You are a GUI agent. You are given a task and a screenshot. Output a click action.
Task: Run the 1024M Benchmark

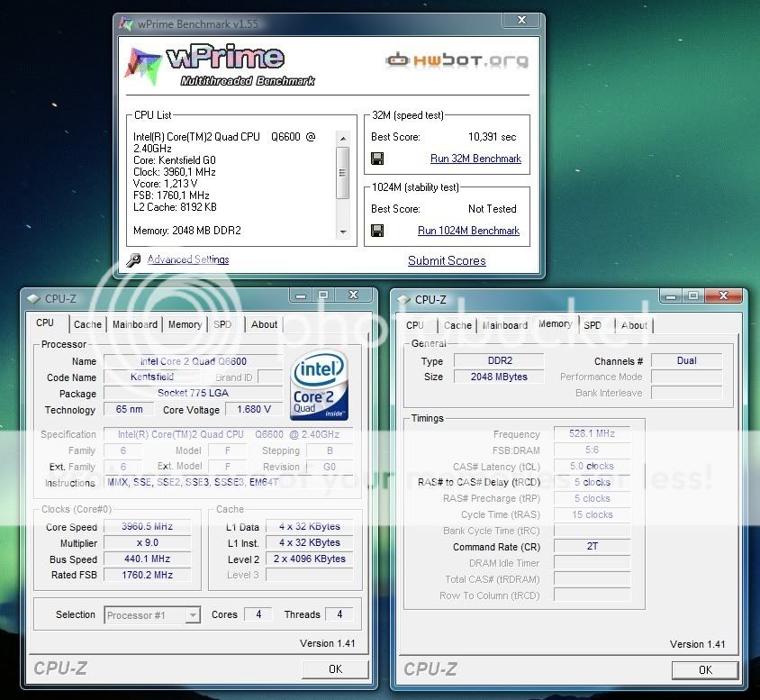coord(468,231)
